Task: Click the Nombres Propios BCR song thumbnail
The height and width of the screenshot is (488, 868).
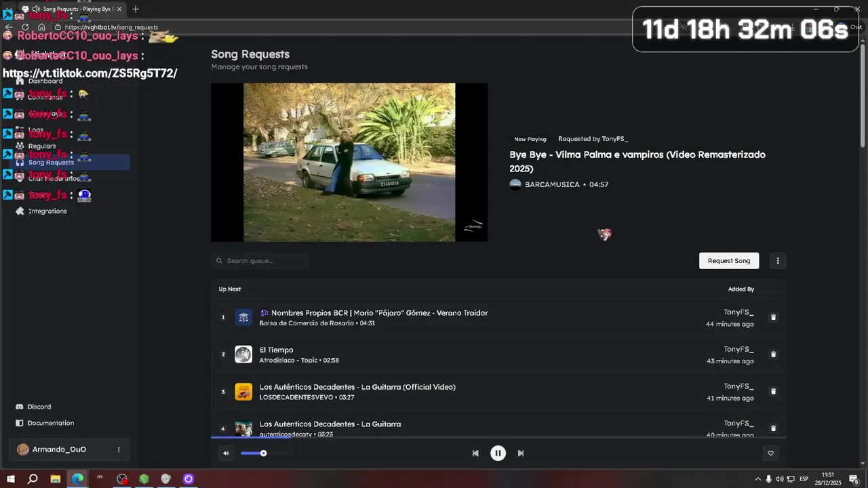Action: 243,317
